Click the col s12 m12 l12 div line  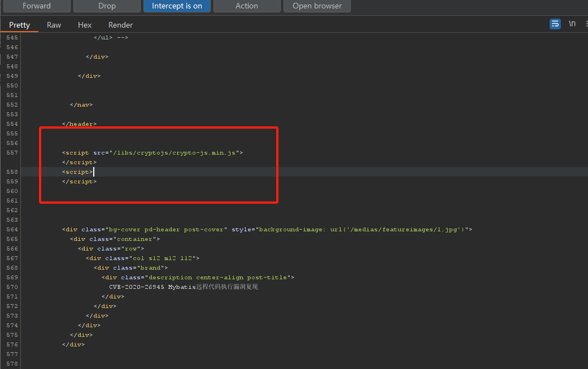point(142,258)
